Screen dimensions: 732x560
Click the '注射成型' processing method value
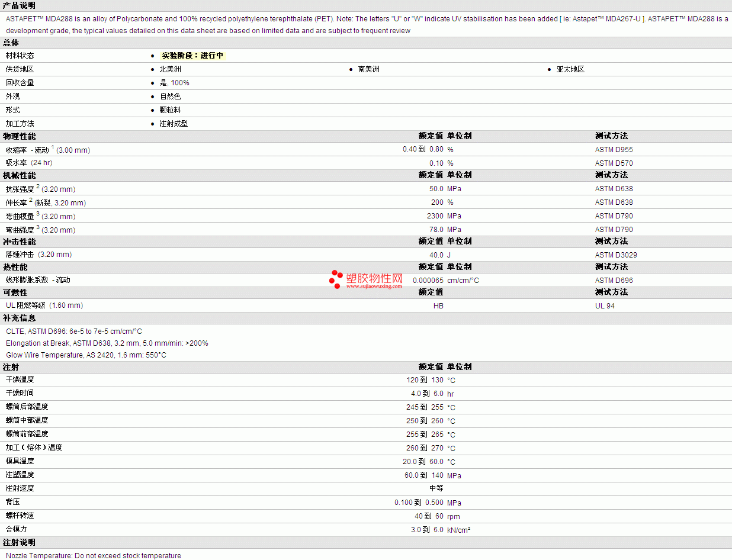[174, 124]
